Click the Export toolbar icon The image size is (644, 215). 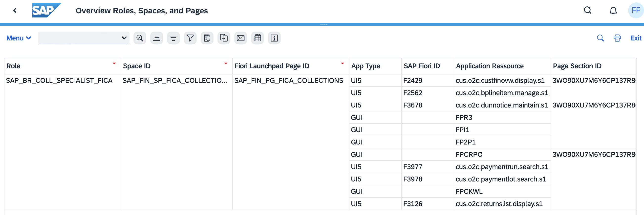tap(224, 38)
